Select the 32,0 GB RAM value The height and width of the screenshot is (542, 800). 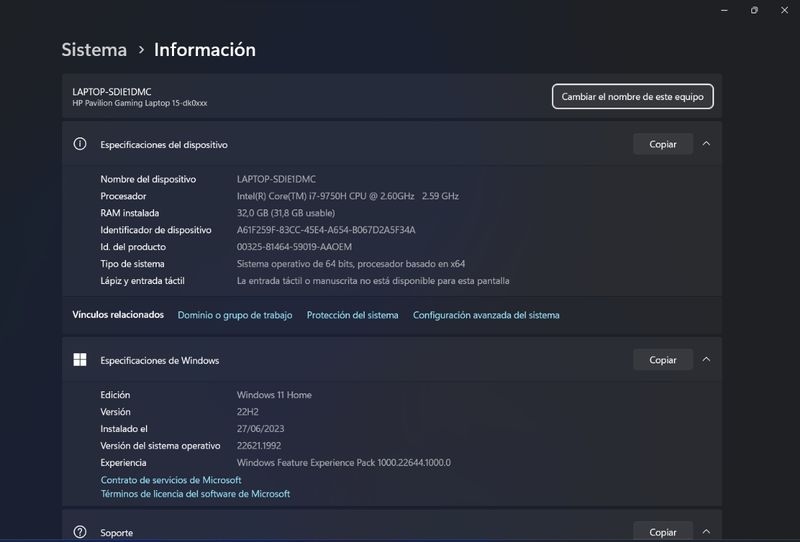(x=286, y=213)
